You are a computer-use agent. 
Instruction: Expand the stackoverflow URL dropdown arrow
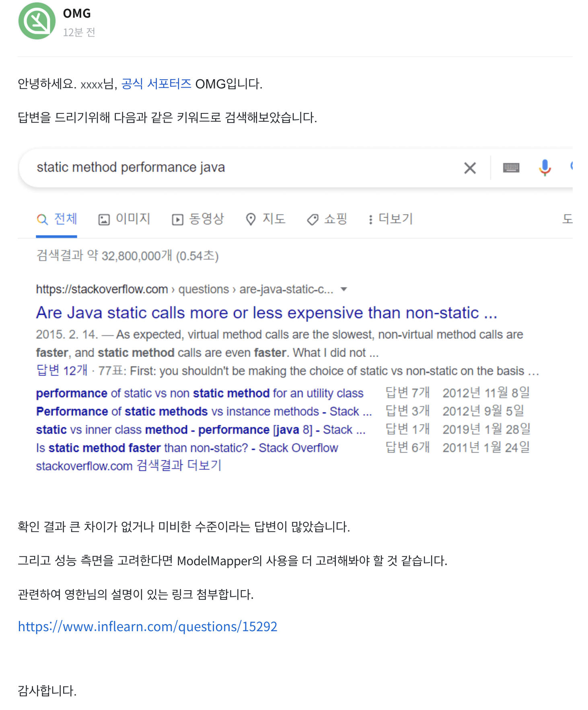click(x=343, y=289)
